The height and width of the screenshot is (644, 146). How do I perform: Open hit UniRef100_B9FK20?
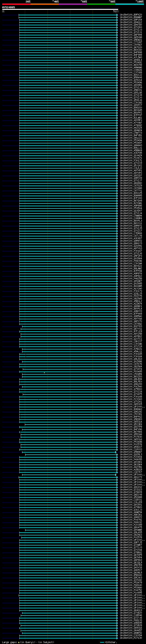pos(131,15)
